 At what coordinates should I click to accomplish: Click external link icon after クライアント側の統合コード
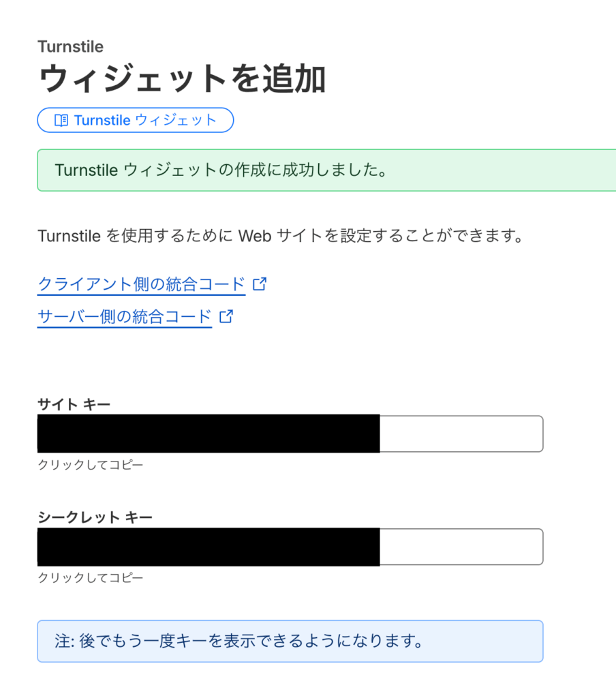(x=259, y=284)
